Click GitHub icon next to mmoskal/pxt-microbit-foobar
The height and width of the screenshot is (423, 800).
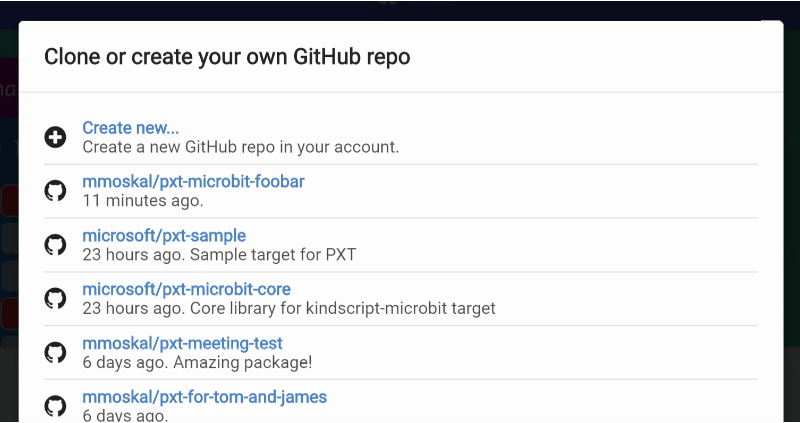pos(55,191)
